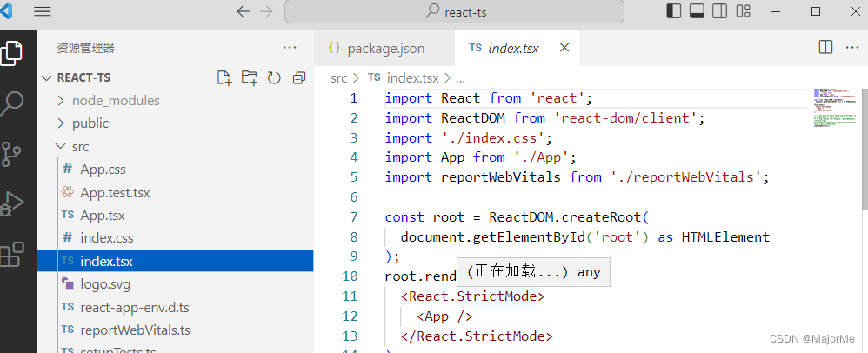Viewport: 868px width, 353px height.
Task: Go back with the left arrow
Action: (x=243, y=11)
